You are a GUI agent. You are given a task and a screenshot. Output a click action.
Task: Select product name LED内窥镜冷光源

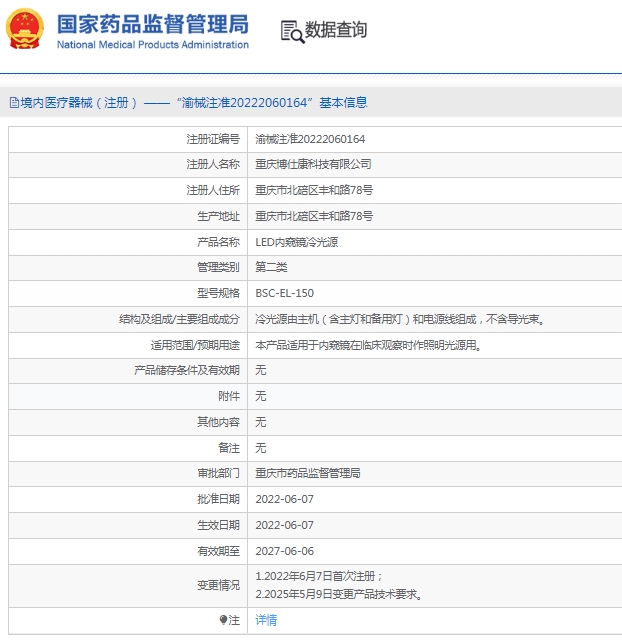[296, 242]
